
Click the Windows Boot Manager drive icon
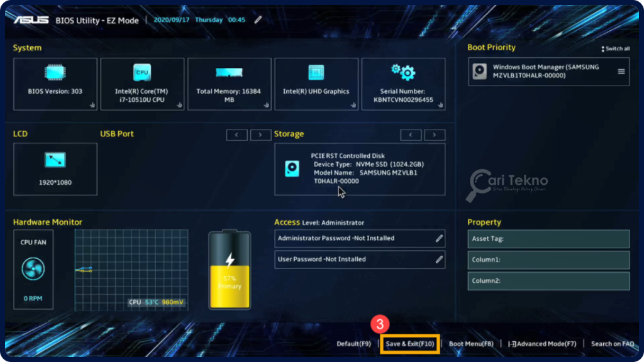coord(479,72)
